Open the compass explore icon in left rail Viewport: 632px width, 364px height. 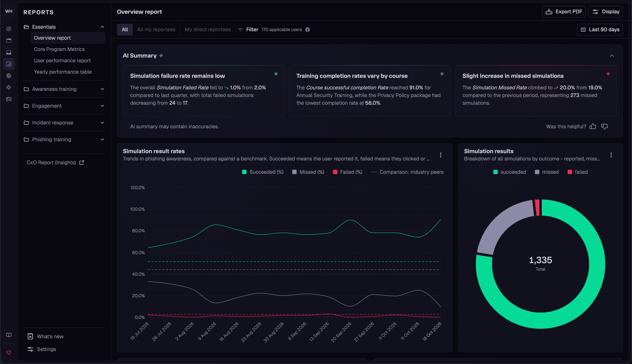[x=9, y=29]
